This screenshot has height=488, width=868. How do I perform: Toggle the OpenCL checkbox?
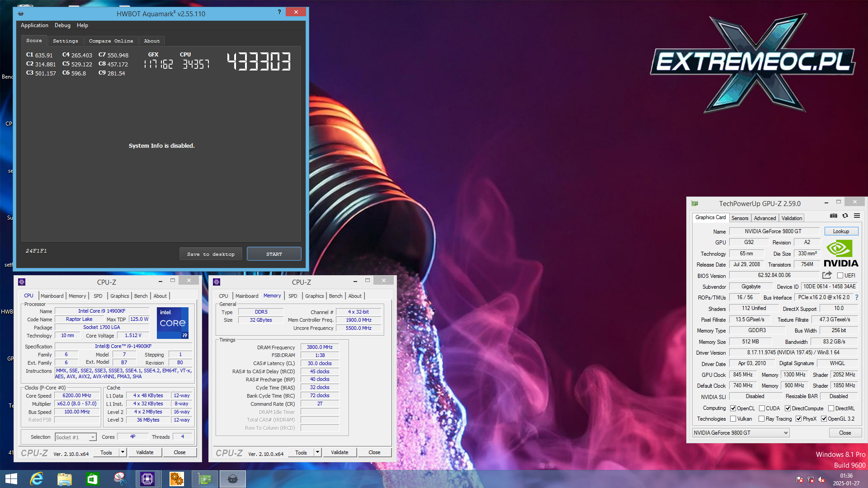[x=733, y=408]
